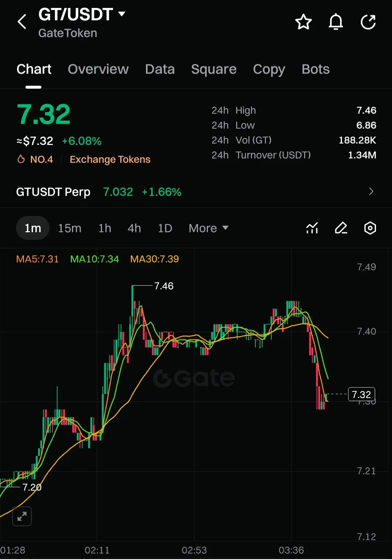Tap the 7.20 low marker on chart
This screenshot has width=392, height=559.
pos(32,487)
